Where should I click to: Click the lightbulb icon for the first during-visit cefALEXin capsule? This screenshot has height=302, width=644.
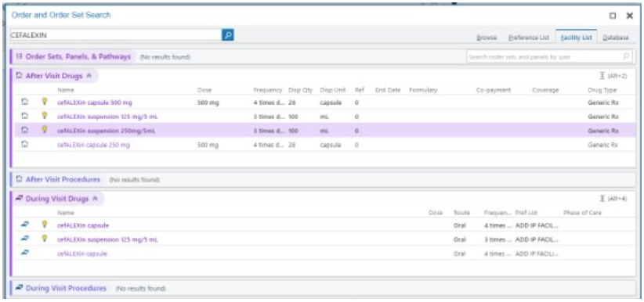(45, 225)
